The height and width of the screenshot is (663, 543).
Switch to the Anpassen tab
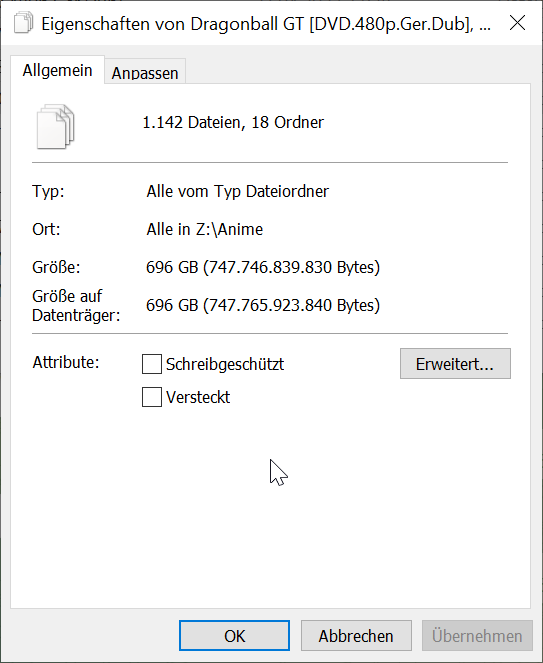pyautogui.click(x=145, y=72)
